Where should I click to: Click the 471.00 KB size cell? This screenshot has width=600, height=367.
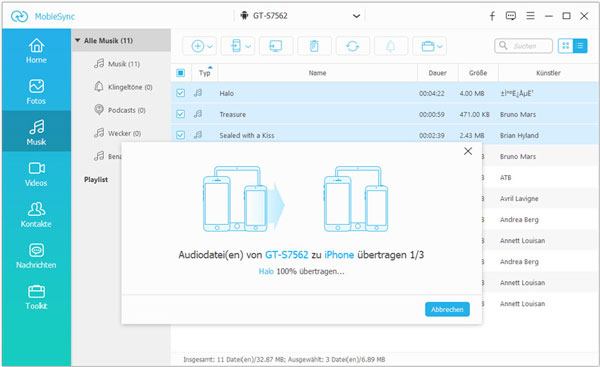pyautogui.click(x=474, y=114)
